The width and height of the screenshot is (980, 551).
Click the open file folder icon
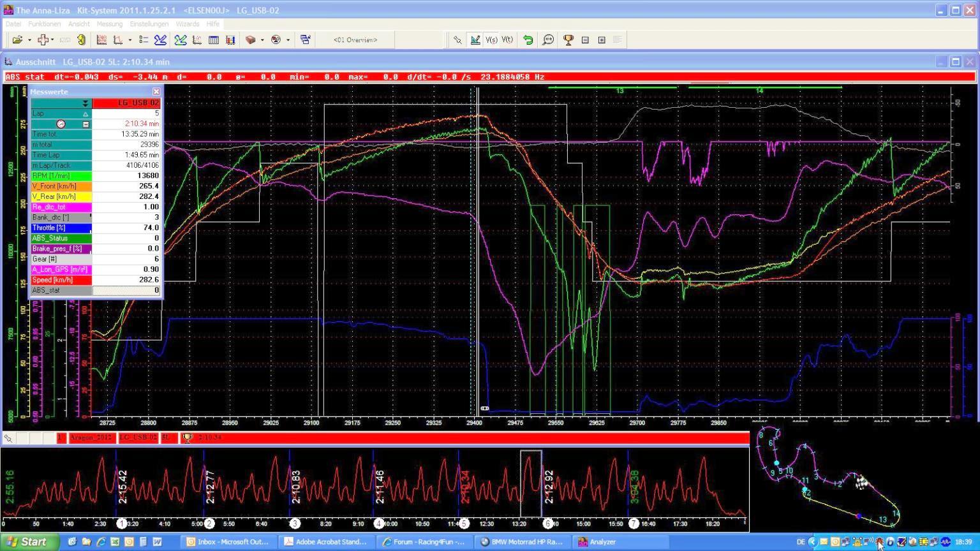pyautogui.click(x=17, y=40)
